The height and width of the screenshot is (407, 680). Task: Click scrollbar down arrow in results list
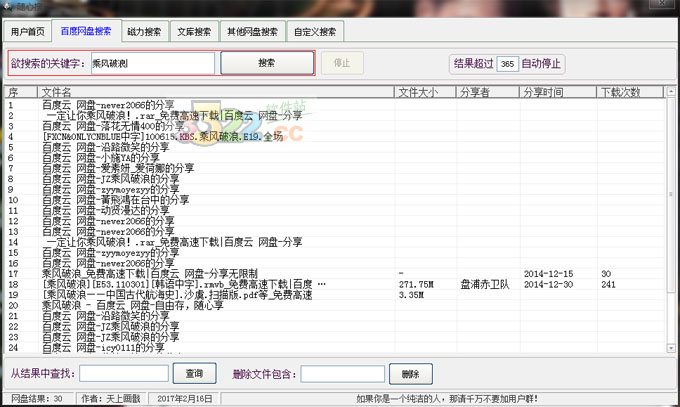pos(671,348)
